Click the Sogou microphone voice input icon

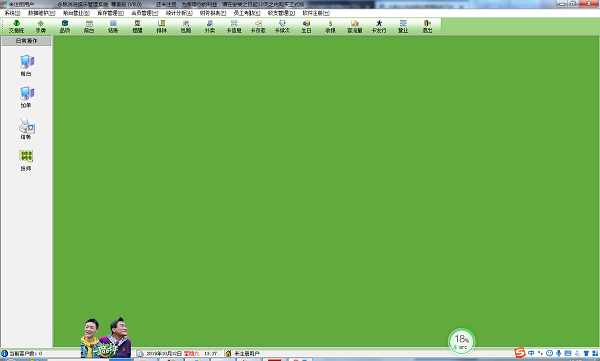(559, 353)
